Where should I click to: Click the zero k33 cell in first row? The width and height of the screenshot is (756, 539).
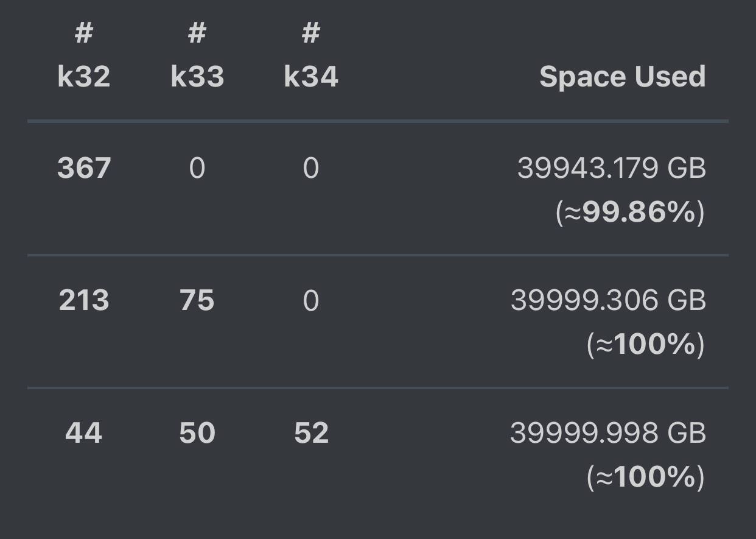point(197,168)
